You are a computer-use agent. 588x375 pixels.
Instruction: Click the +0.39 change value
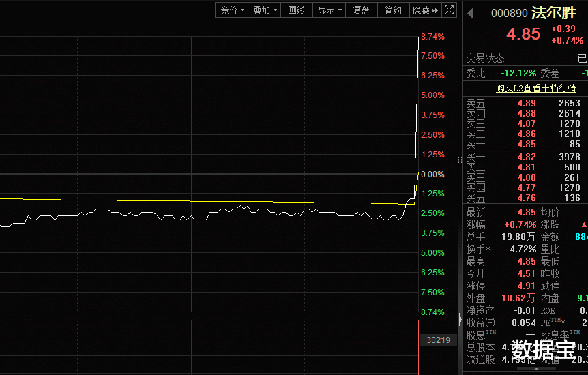(x=563, y=29)
